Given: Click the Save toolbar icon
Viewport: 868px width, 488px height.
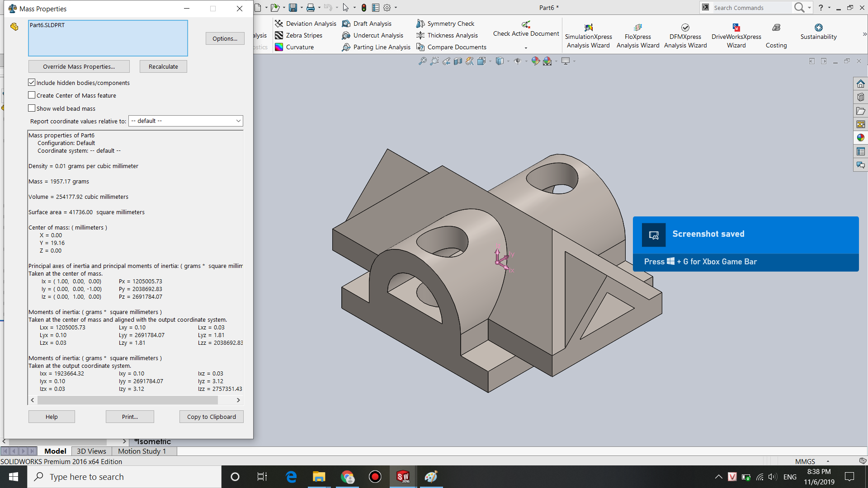Looking at the screenshot, I should [293, 8].
